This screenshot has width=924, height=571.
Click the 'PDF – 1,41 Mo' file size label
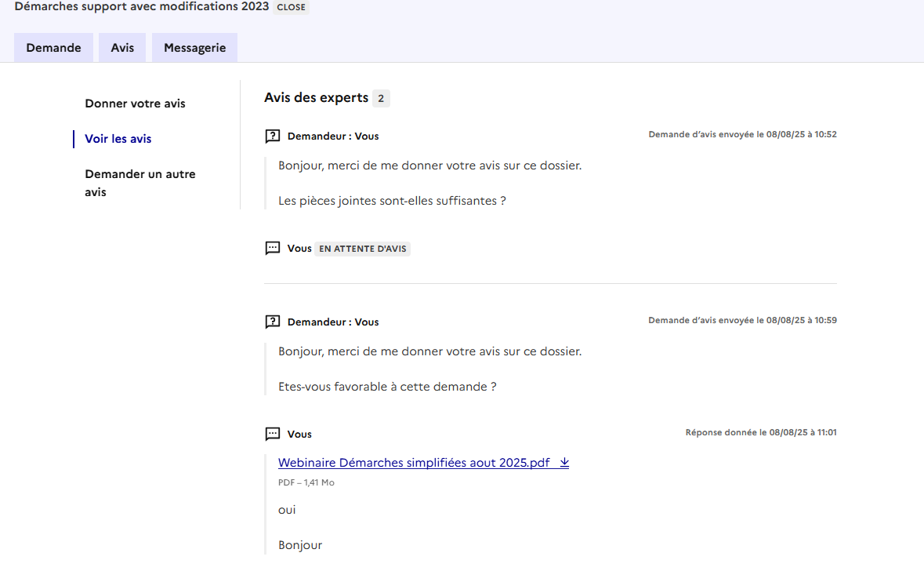[x=306, y=482]
